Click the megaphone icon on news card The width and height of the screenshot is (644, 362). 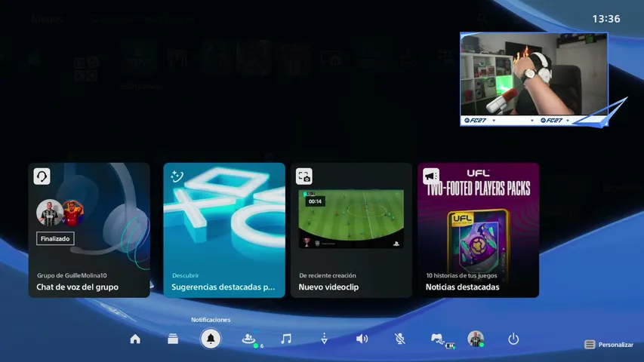[x=431, y=176]
